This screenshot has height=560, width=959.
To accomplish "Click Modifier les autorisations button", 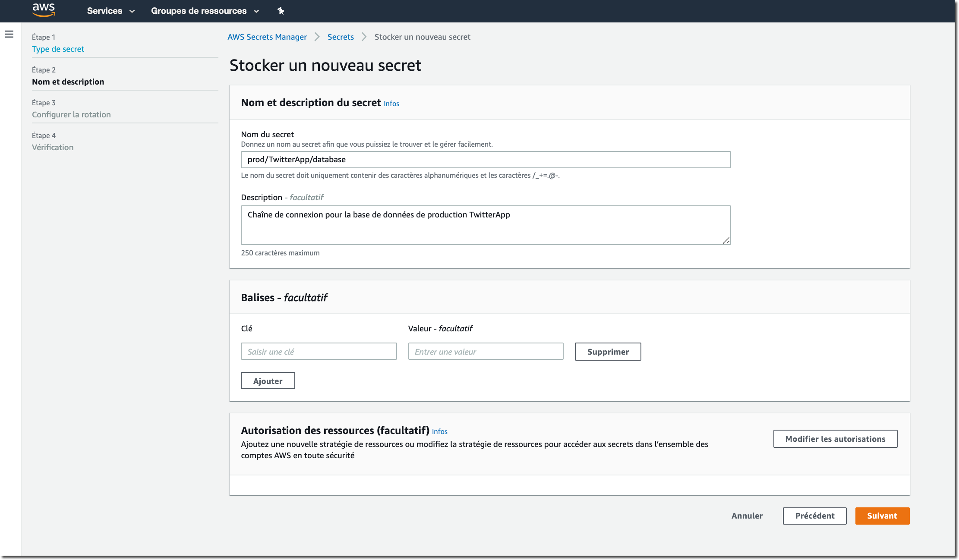I will [835, 439].
